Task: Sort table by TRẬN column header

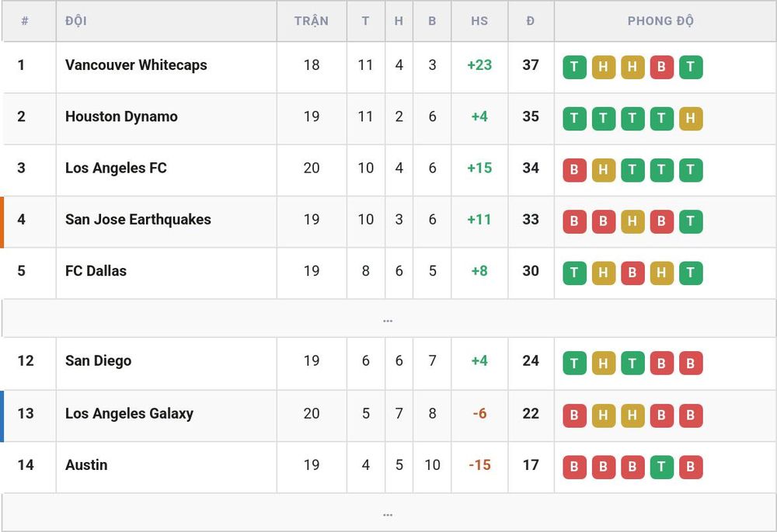Action: pyautogui.click(x=312, y=21)
